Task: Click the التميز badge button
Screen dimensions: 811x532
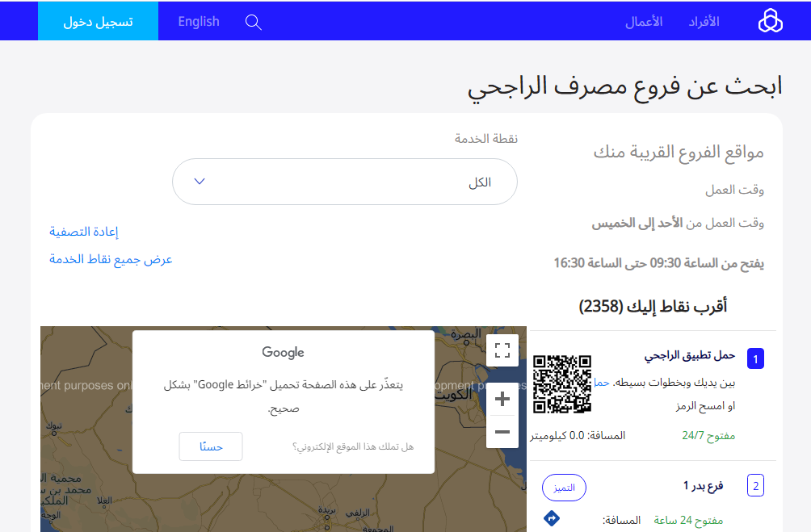Action: (x=564, y=488)
